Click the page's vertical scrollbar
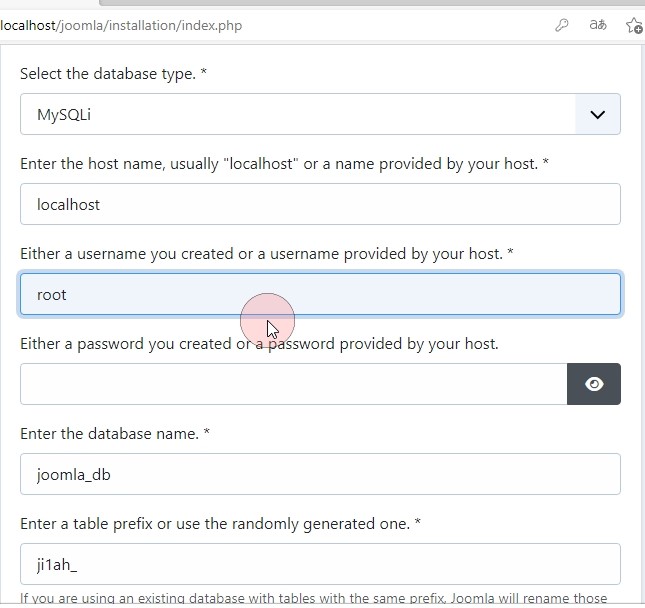645x608 pixels. (x=641, y=300)
